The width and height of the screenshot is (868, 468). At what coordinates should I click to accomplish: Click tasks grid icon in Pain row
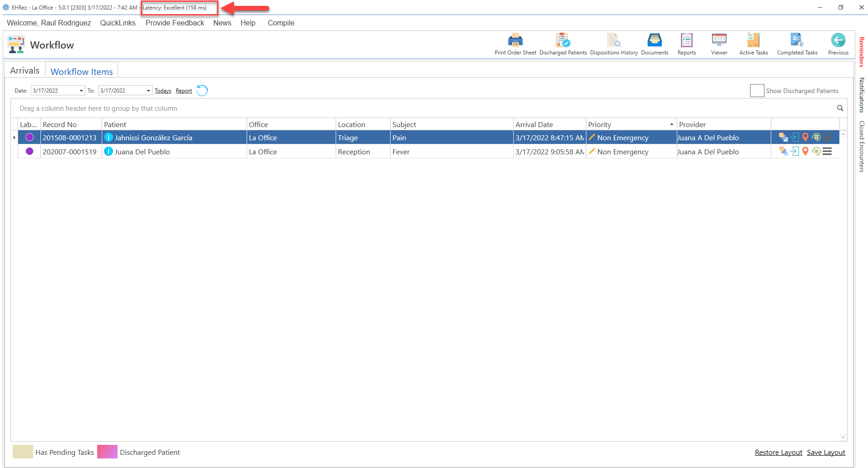(x=783, y=137)
